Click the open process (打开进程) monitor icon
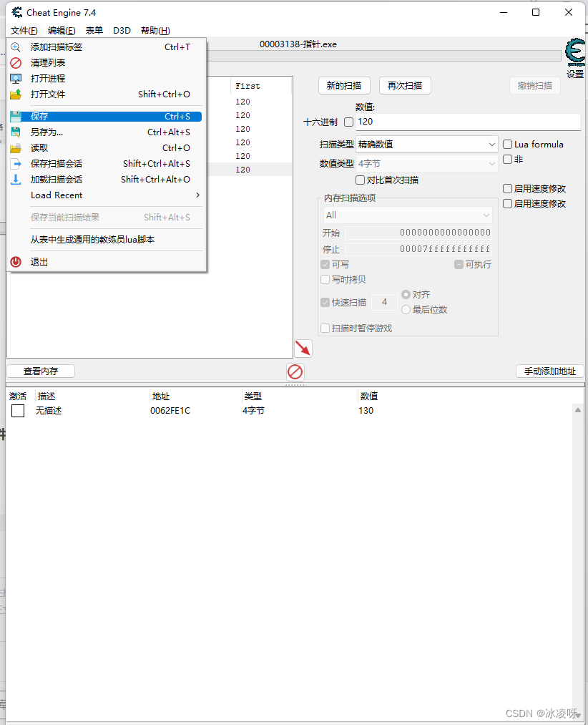The image size is (588, 725). pos(16,78)
